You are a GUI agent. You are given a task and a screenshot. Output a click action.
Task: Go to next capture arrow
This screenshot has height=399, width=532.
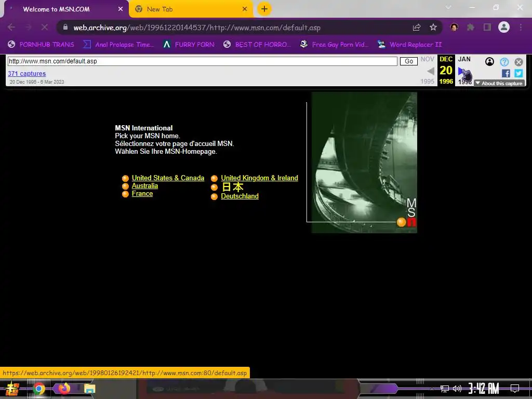click(x=462, y=71)
